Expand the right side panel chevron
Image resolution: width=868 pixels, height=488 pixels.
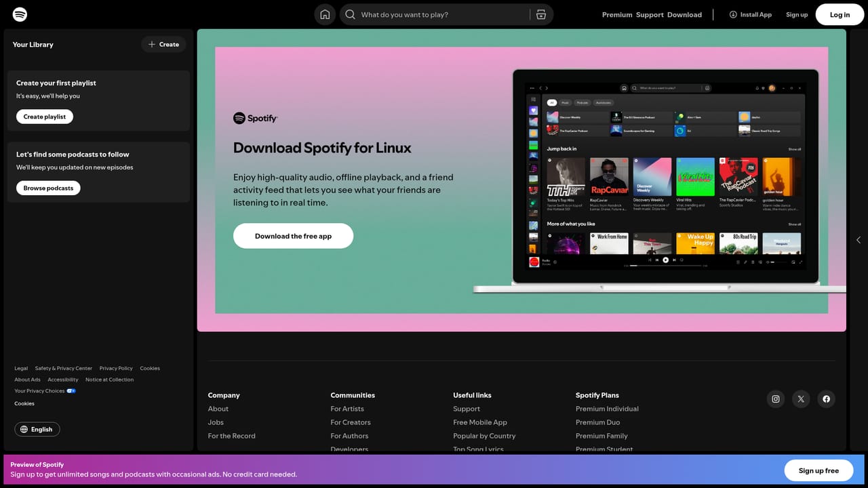(x=859, y=240)
